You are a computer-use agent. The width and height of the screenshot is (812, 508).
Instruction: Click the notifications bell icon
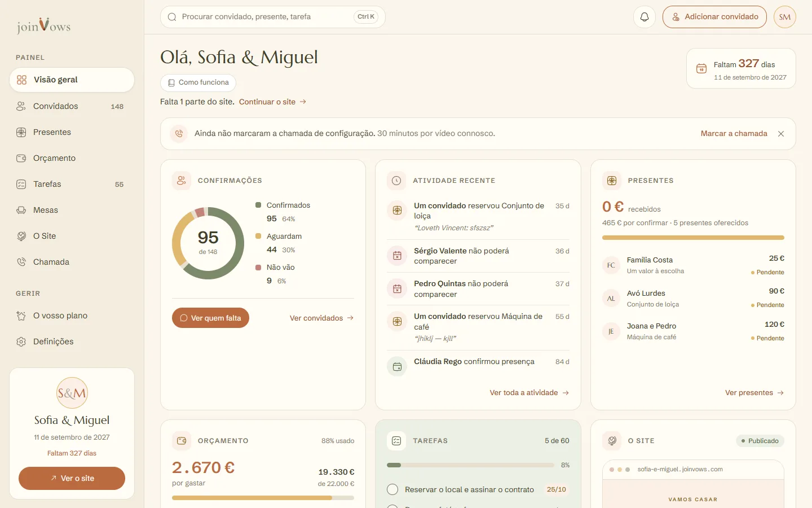(x=645, y=17)
